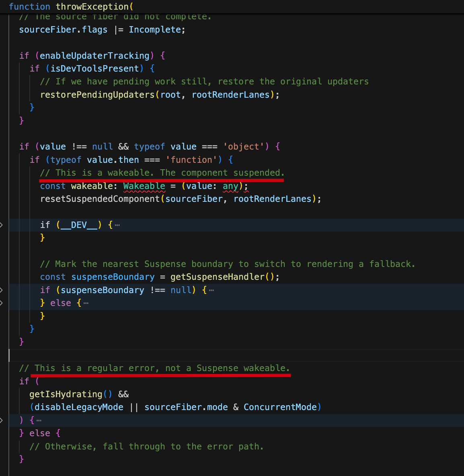Click the underlined Wakeable type annotation
This screenshot has height=476, width=464.
pos(144,186)
